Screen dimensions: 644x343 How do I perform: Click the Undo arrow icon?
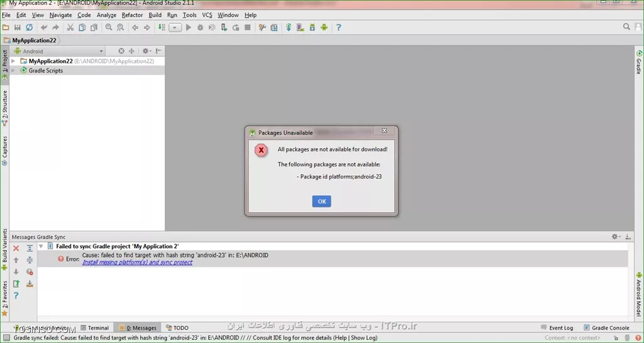coord(44,28)
